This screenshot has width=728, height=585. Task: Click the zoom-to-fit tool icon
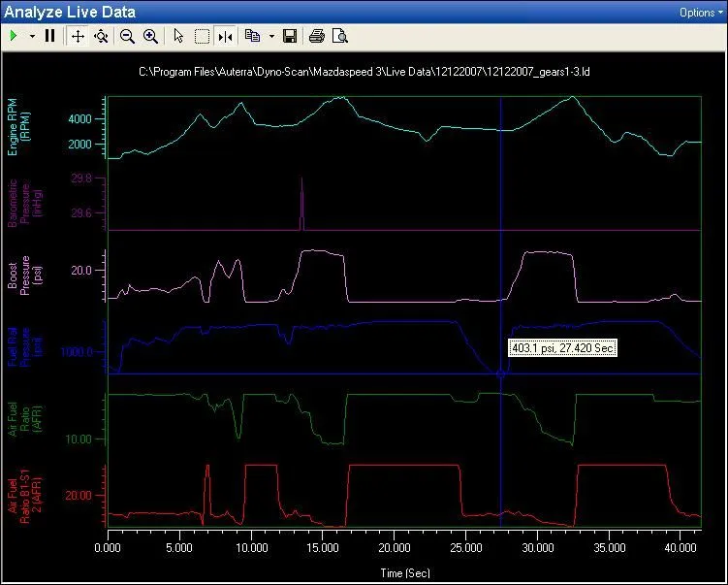[x=101, y=36]
